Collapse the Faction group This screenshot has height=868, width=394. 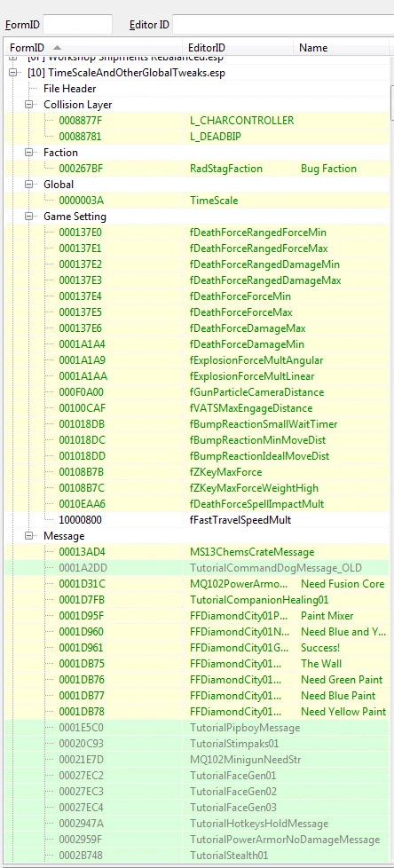coord(28,153)
